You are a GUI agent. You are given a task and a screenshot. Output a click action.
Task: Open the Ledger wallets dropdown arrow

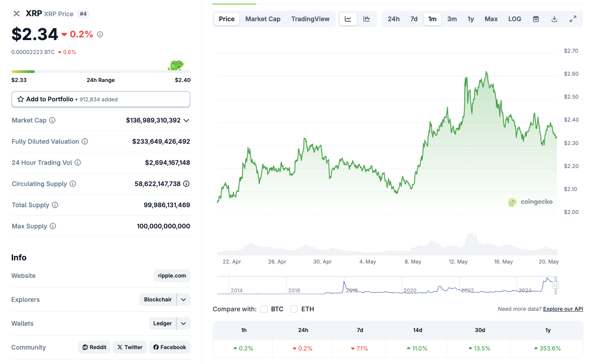pos(183,323)
